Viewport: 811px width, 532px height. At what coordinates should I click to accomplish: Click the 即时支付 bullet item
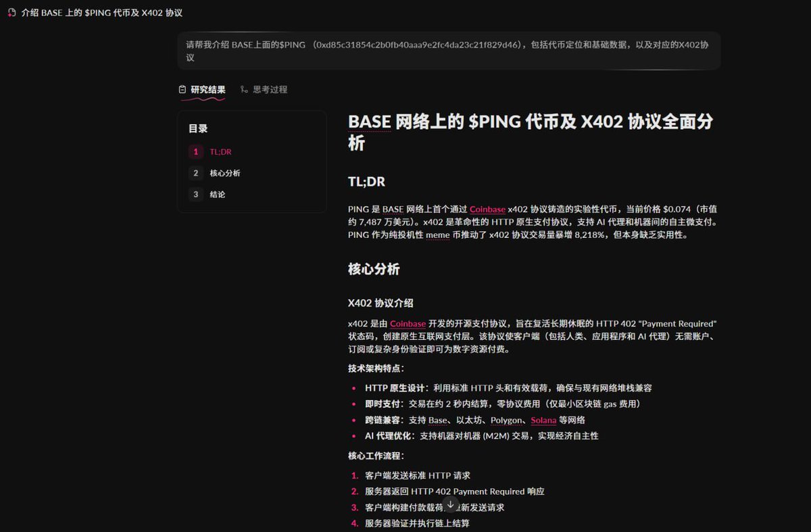(502, 404)
